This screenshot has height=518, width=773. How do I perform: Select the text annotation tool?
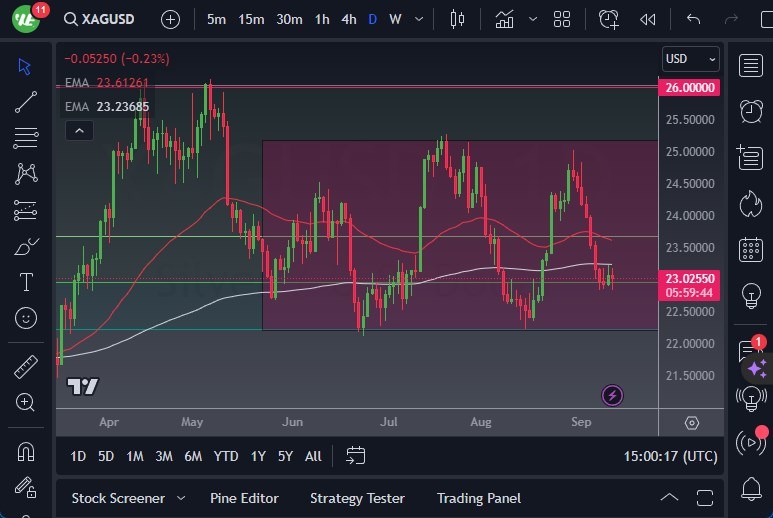pos(26,282)
